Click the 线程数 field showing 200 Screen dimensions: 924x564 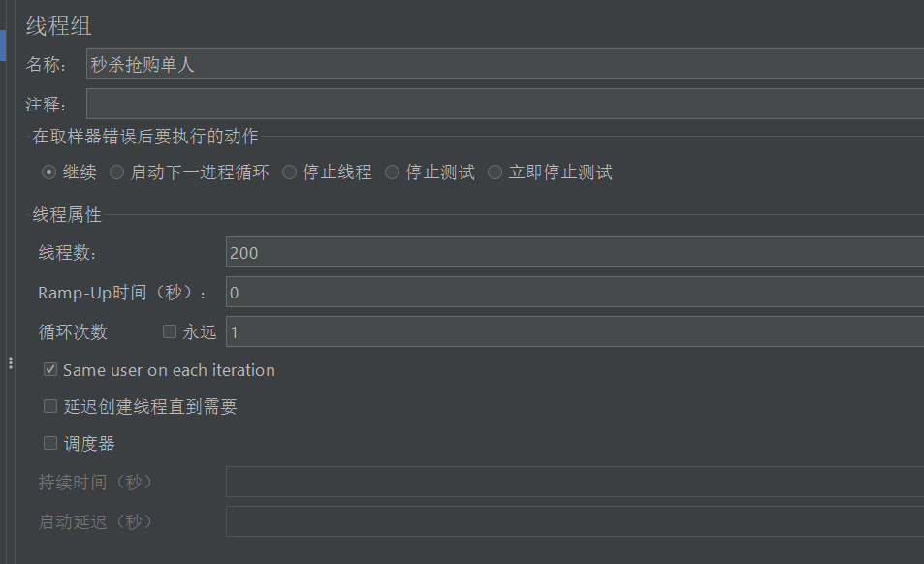point(485,253)
